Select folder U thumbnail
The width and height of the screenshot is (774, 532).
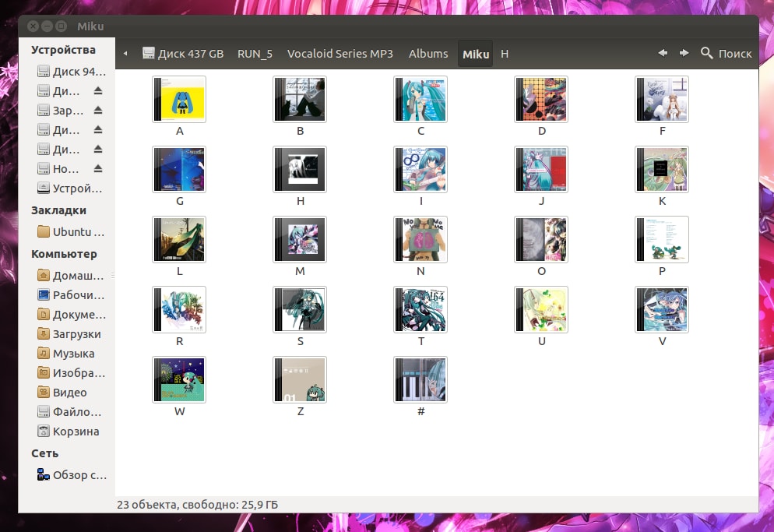click(541, 310)
